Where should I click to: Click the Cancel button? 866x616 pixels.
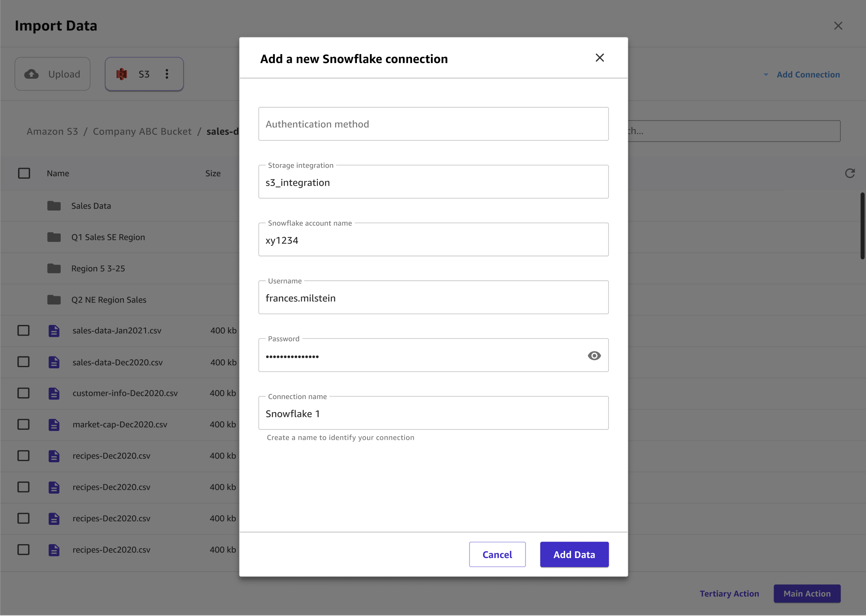(497, 554)
